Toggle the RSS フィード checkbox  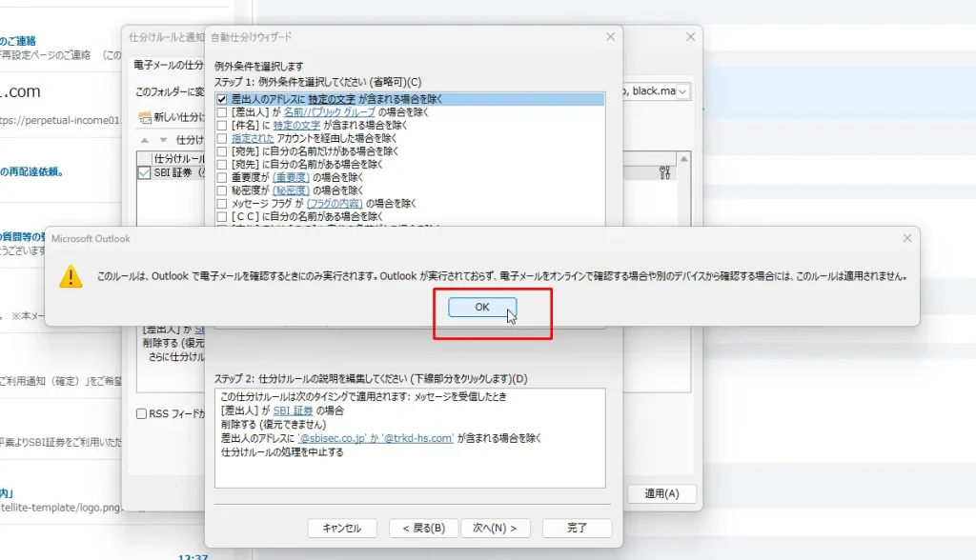point(141,413)
